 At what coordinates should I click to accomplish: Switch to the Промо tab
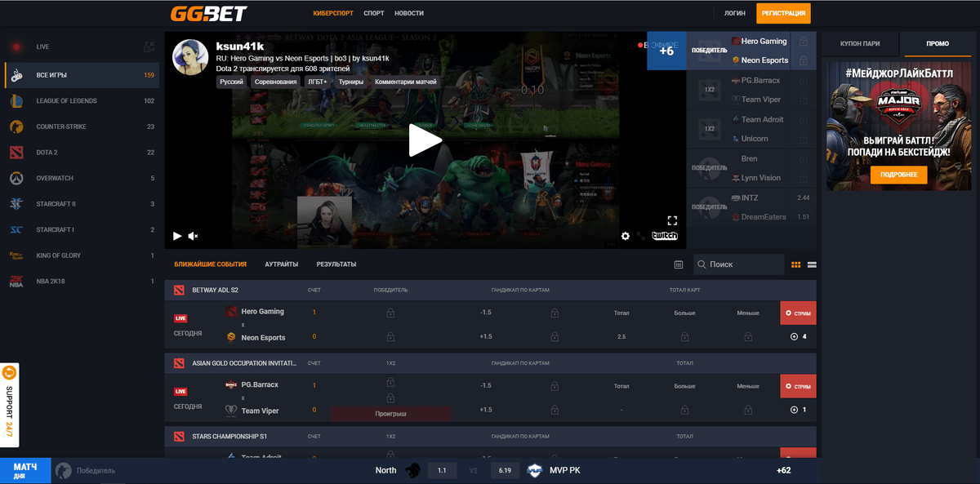coord(938,44)
